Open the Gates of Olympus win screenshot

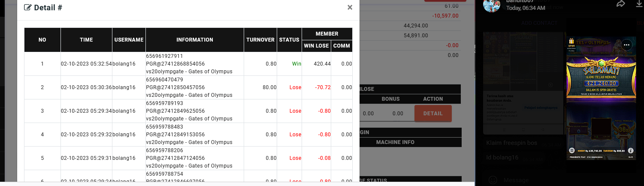(x=601, y=96)
